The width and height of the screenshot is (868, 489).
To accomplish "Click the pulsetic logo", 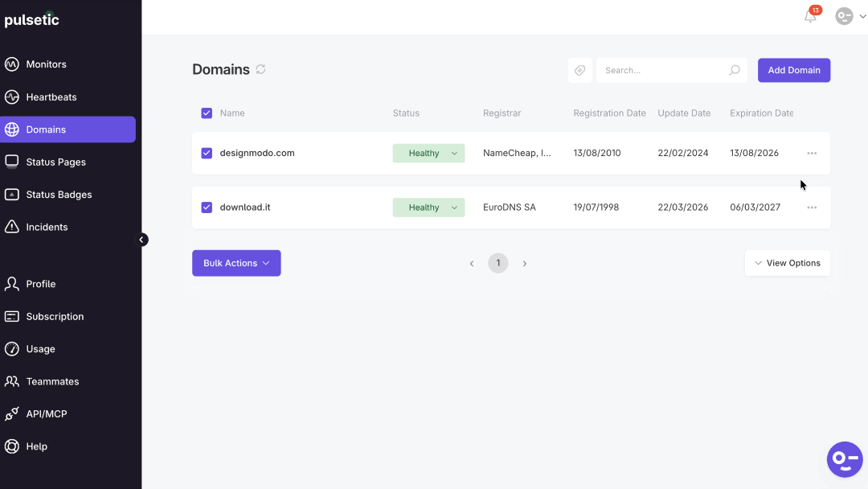I will (31, 19).
